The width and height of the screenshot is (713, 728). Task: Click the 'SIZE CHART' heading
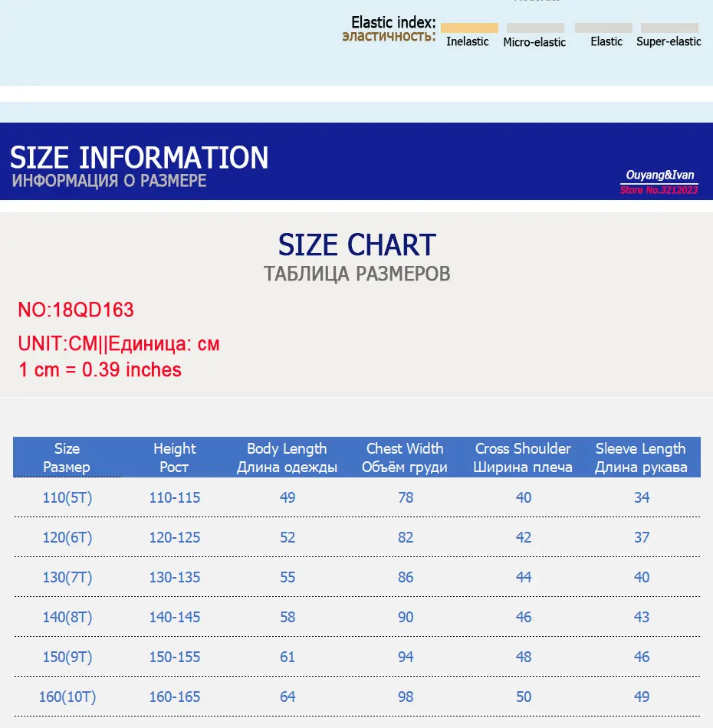(356, 244)
